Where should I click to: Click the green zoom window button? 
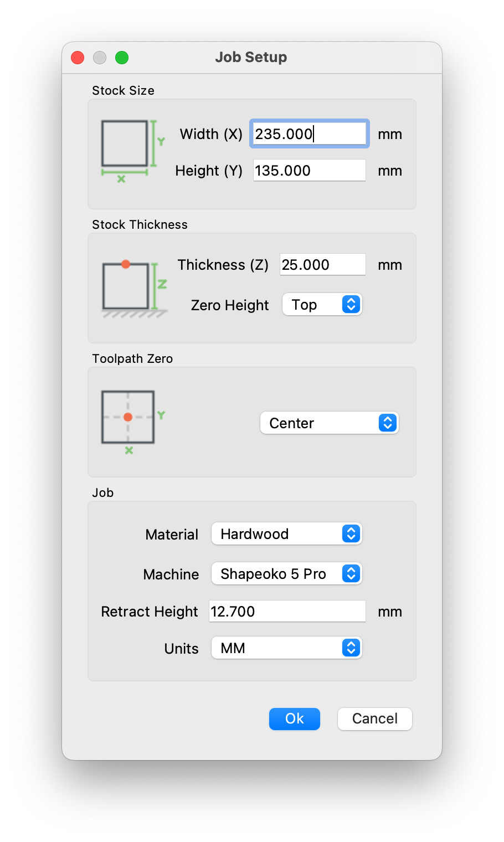[x=122, y=58]
